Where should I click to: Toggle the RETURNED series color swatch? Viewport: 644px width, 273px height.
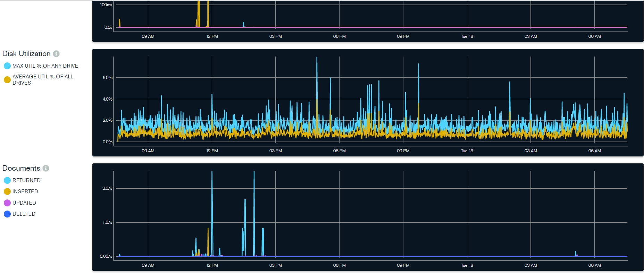(x=7, y=180)
